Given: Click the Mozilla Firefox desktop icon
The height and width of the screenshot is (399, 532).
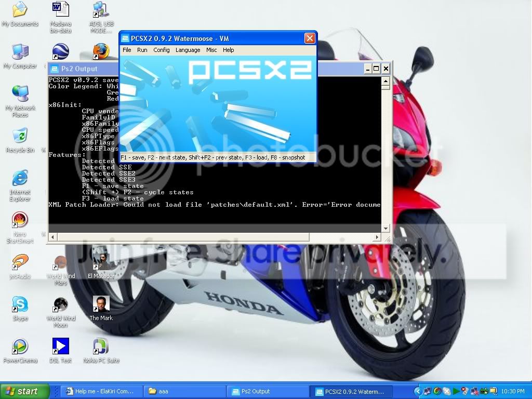Looking at the screenshot, I should [x=101, y=51].
